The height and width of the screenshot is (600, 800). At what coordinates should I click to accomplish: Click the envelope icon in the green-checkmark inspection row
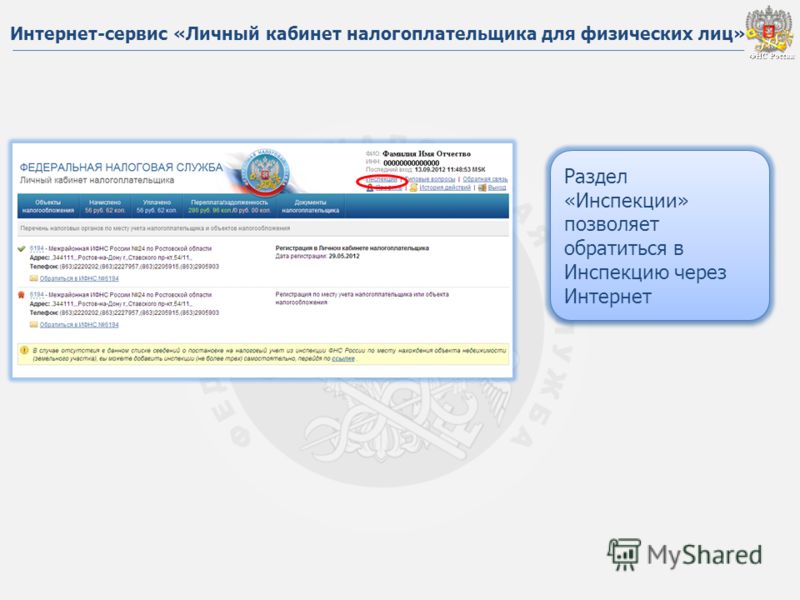34,279
